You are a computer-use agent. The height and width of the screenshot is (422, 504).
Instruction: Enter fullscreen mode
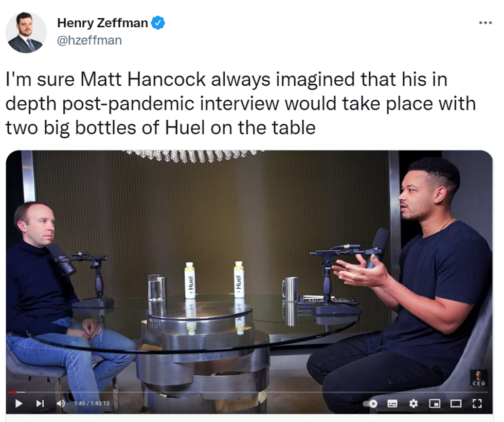[x=477, y=403]
